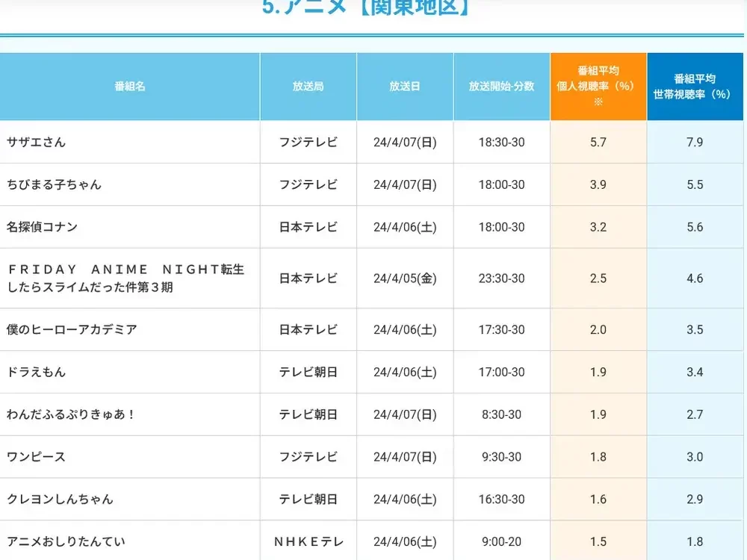Select the 放送開始-分数 column header

pyautogui.click(x=500, y=87)
